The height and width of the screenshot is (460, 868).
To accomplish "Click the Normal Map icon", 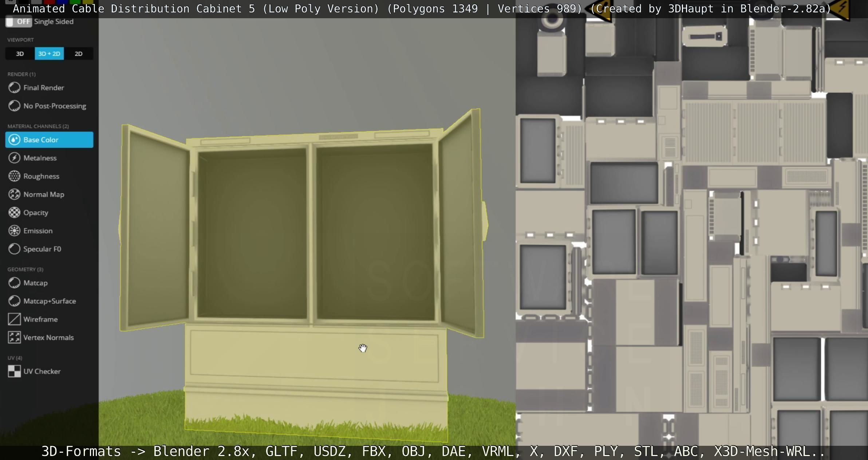I will coord(14,194).
